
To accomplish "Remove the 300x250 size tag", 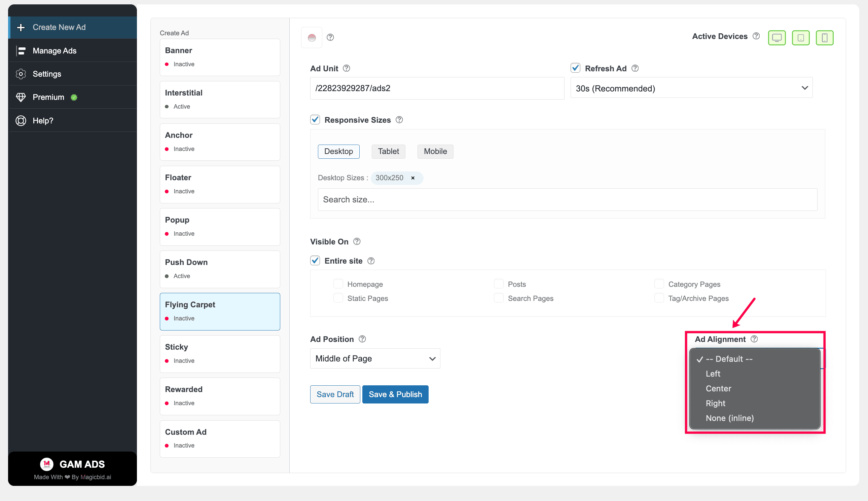I will [x=412, y=178].
